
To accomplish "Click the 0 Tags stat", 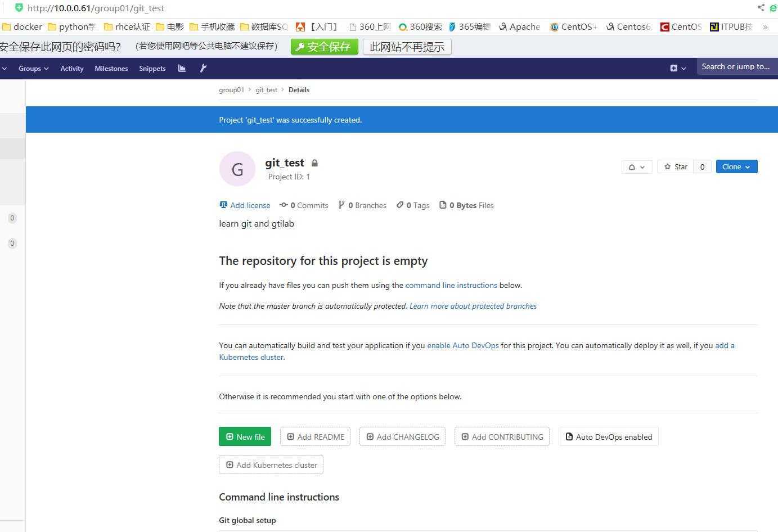I will 413,205.
